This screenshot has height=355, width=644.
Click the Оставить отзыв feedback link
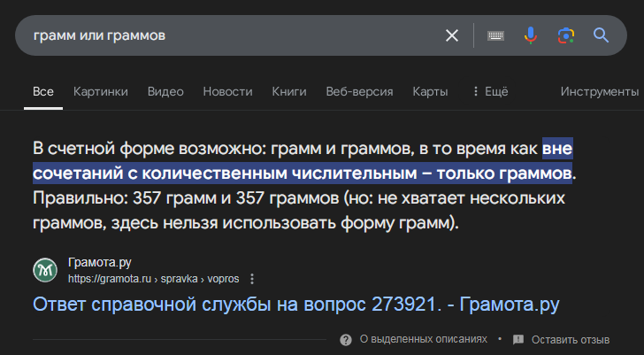[x=571, y=339]
